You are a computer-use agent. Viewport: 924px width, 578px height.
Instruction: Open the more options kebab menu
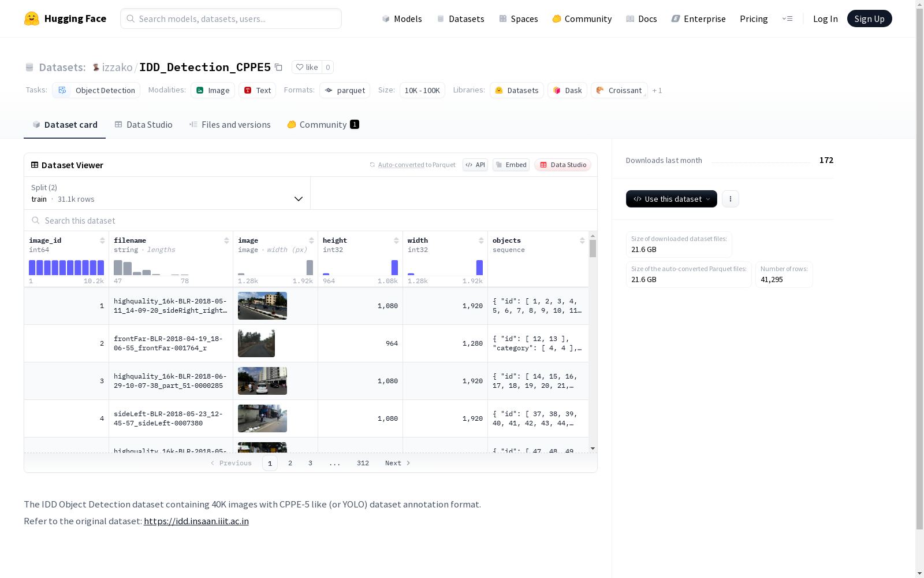731,199
